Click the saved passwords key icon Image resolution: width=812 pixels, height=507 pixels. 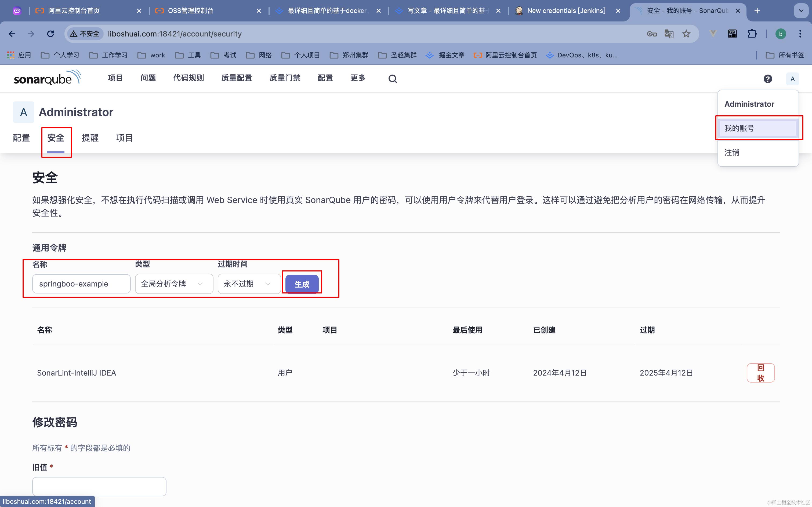point(652,34)
